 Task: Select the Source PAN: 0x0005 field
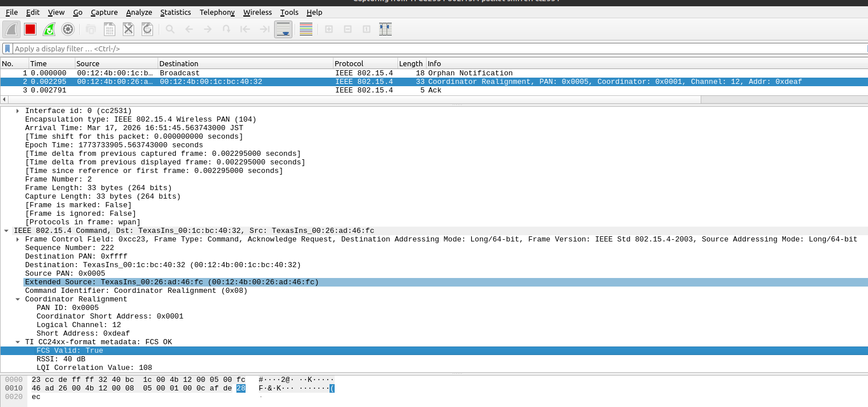point(65,273)
